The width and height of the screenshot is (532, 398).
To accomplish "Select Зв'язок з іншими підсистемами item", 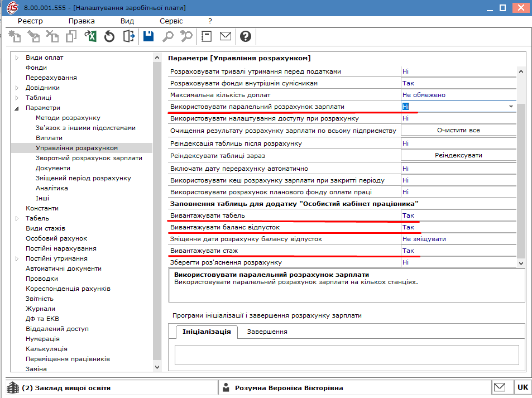I will [85, 128].
